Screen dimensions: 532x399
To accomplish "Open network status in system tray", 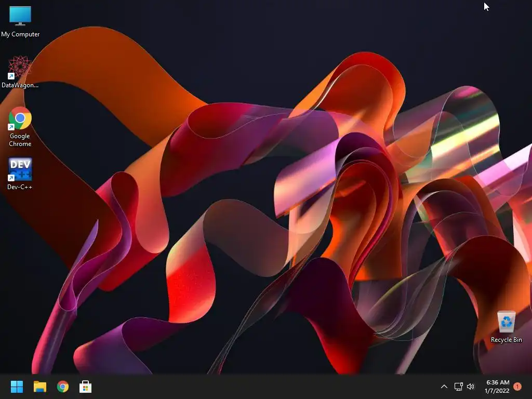I will point(458,387).
